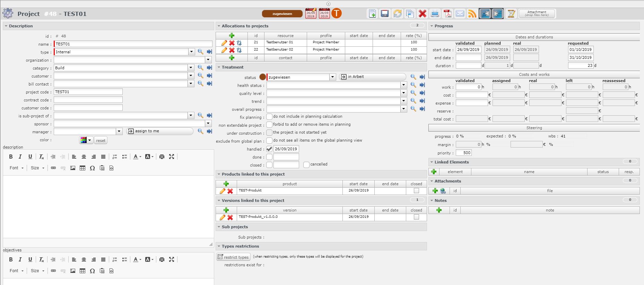Click the red delete icon in toolbar
This screenshot has width=644, height=285.
pyautogui.click(x=422, y=14)
